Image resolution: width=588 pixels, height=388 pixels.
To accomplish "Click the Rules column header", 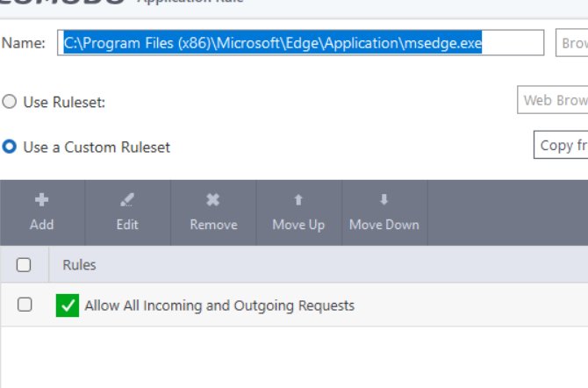I will tap(79, 265).
